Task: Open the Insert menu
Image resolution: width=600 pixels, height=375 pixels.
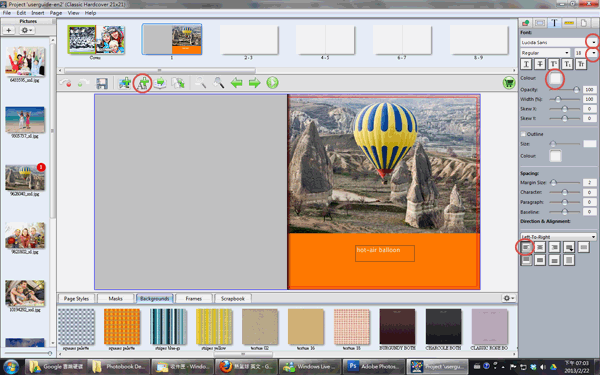Action: (x=38, y=13)
